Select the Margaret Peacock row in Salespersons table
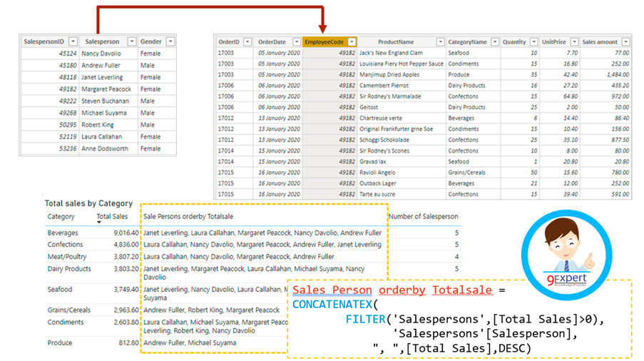Image resolution: width=644 pixels, height=361 pixels. (x=106, y=89)
